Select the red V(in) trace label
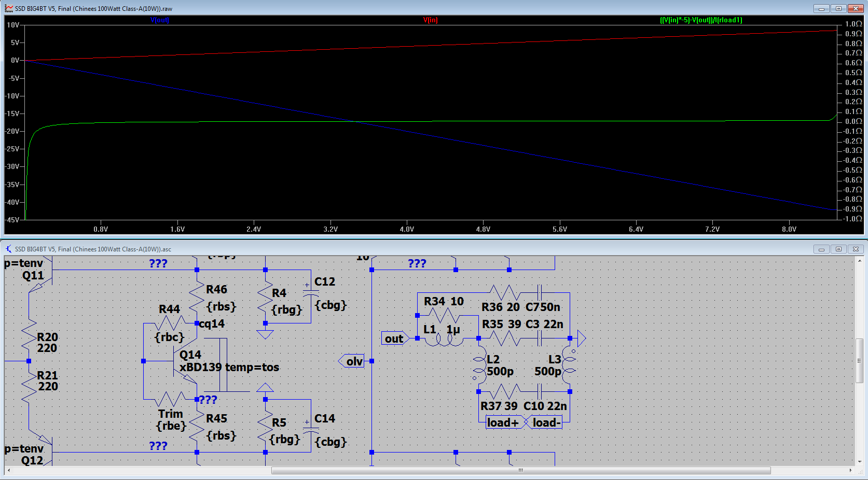 (431, 20)
